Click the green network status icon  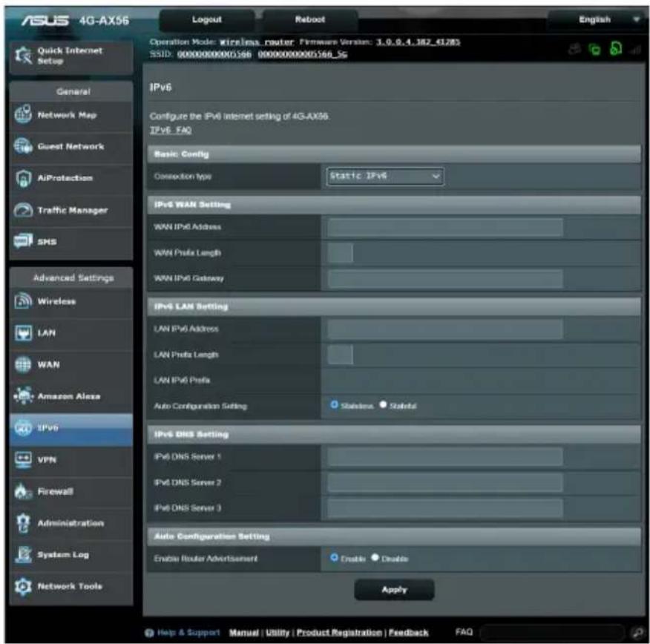tap(595, 50)
